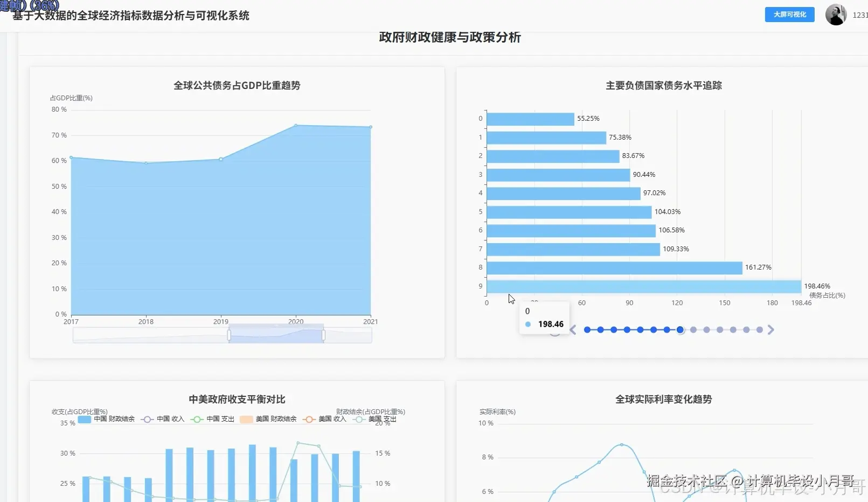Click the 97.02% bar value label
This screenshot has height=502, width=868.
pyautogui.click(x=655, y=193)
